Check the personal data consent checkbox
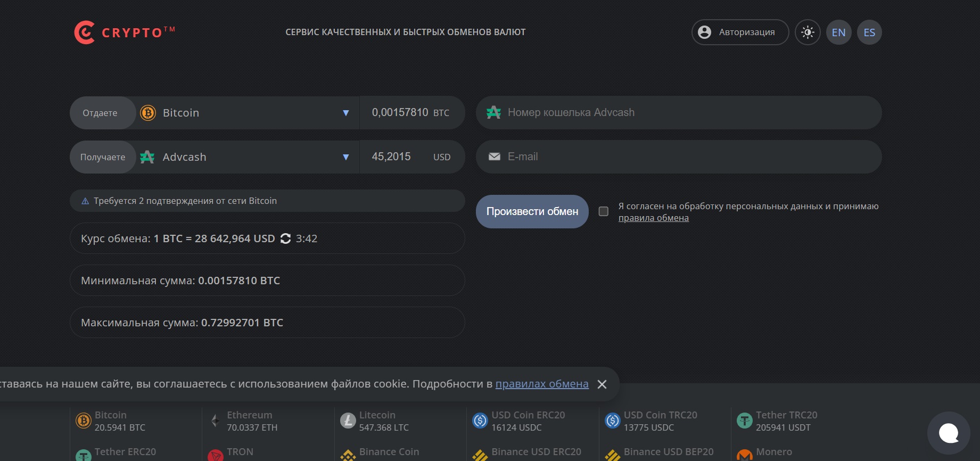Image resolution: width=980 pixels, height=461 pixels. pos(604,211)
